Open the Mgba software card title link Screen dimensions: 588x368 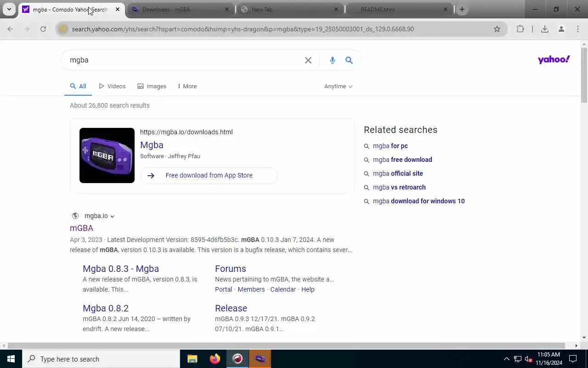tap(152, 145)
